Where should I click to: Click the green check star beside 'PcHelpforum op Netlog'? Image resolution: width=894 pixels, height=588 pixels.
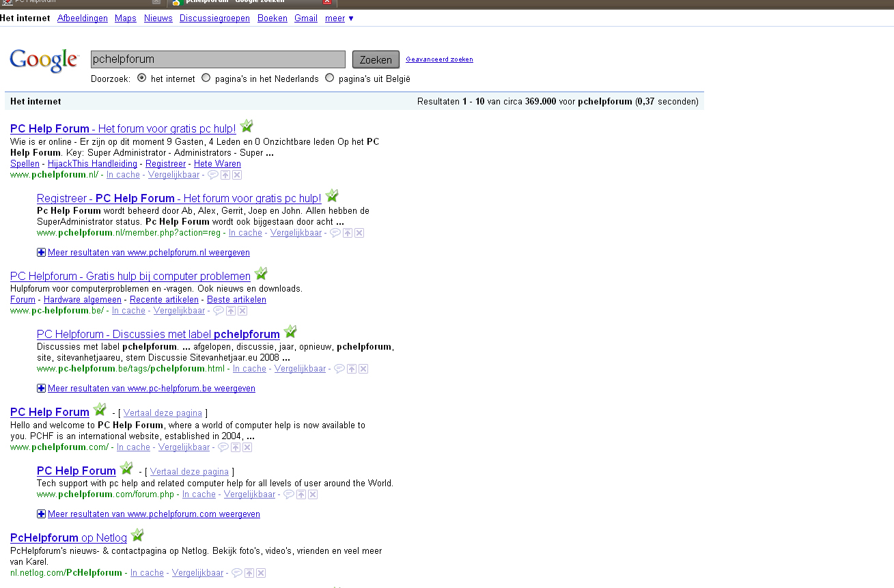(x=137, y=535)
